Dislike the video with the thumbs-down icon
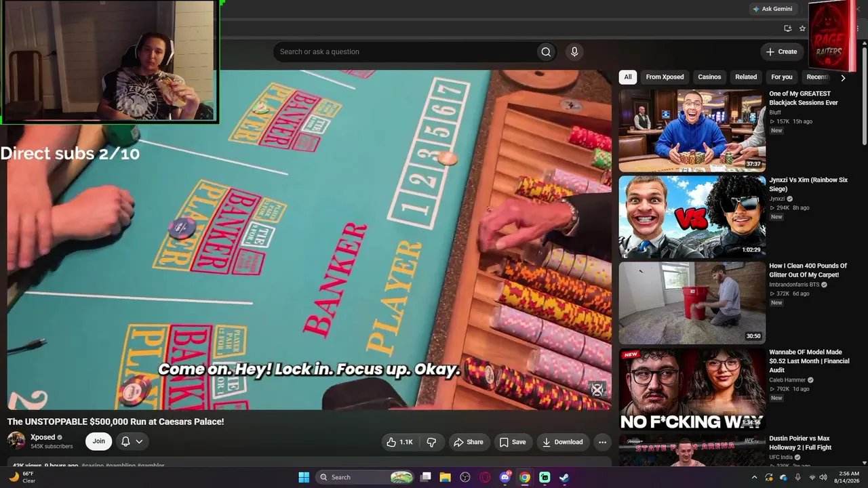This screenshot has width=868, height=488. [x=431, y=442]
